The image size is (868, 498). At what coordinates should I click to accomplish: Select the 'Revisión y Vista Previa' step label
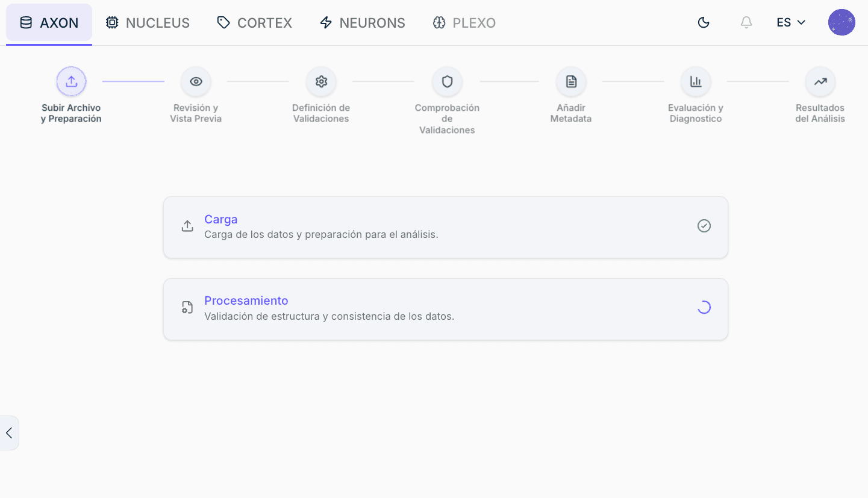click(196, 113)
